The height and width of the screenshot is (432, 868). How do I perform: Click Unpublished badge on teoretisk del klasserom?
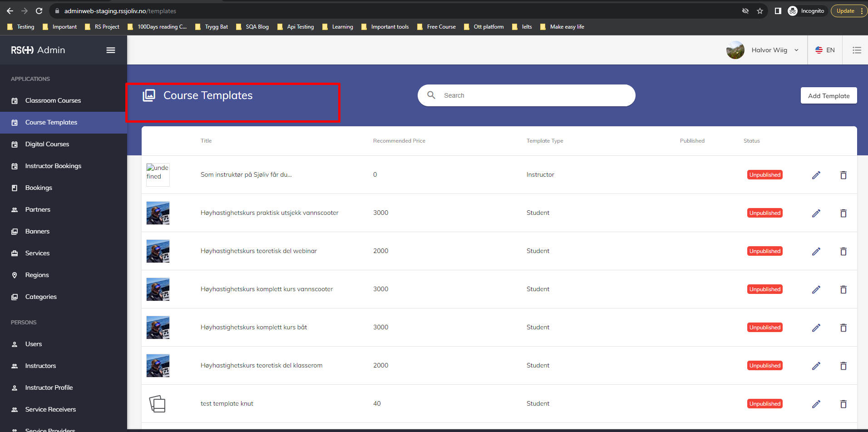click(764, 366)
